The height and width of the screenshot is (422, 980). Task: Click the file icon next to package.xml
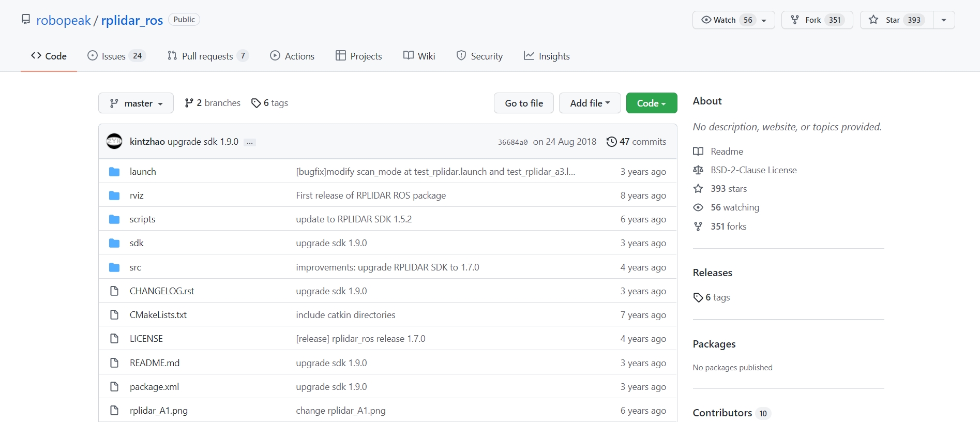click(x=114, y=387)
